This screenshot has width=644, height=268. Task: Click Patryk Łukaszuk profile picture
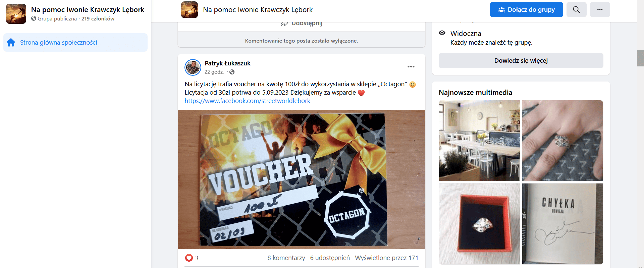[x=193, y=67]
